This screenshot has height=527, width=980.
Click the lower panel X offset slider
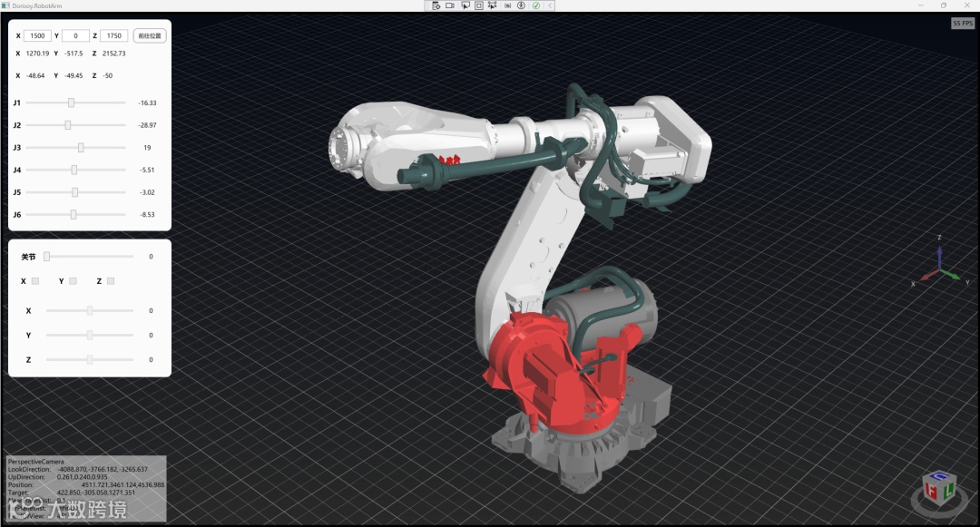pos(90,310)
